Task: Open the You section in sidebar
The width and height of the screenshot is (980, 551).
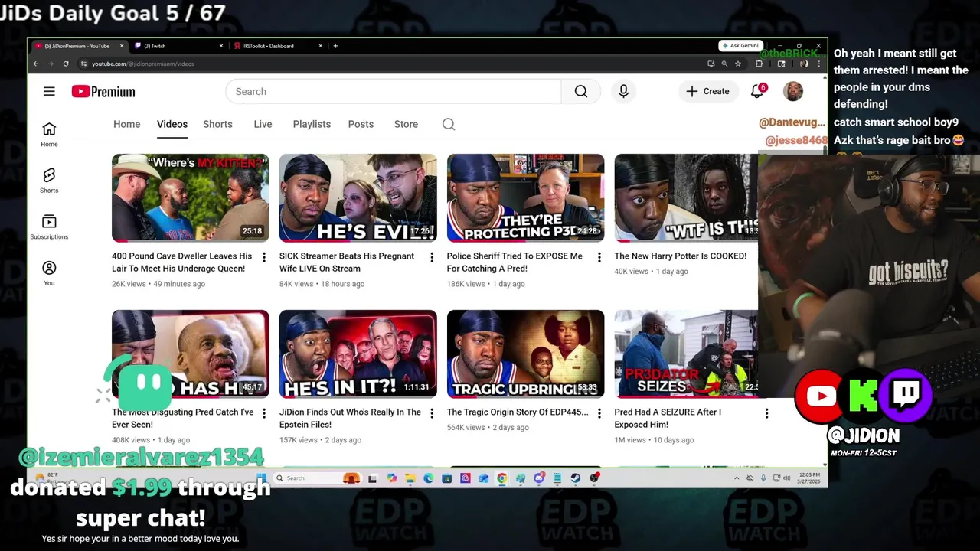Action: tap(49, 273)
